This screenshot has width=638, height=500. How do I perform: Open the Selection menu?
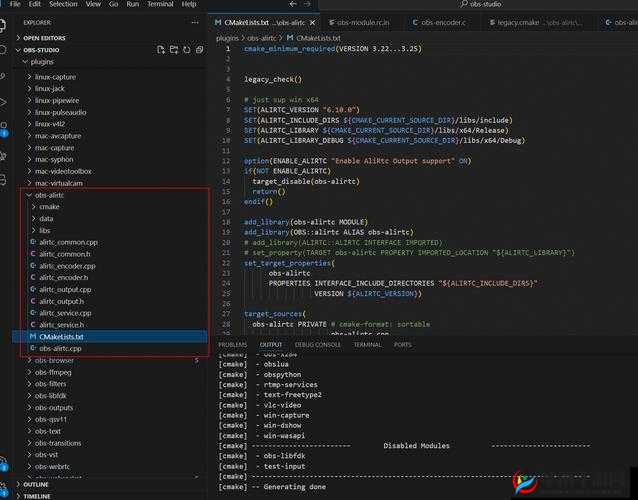click(63, 4)
